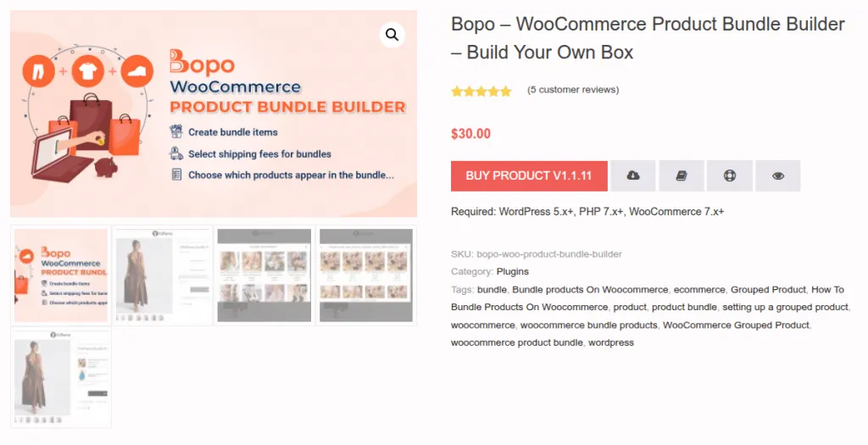
Task: Select second thumbnail with dress model
Action: point(163,275)
